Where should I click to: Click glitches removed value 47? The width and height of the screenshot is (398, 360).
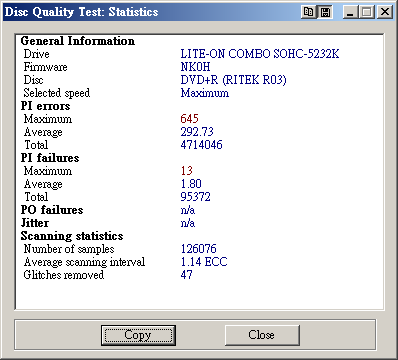[186, 275]
